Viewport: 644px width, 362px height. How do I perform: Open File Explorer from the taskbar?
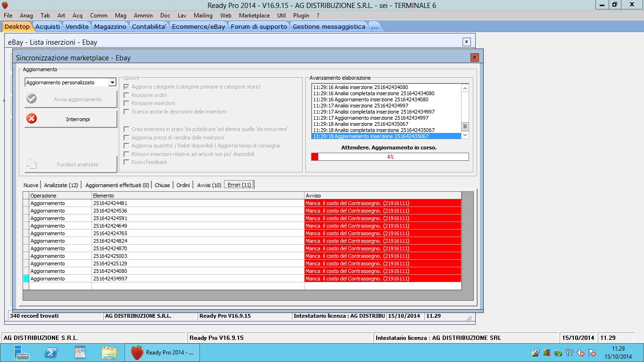(x=109, y=352)
